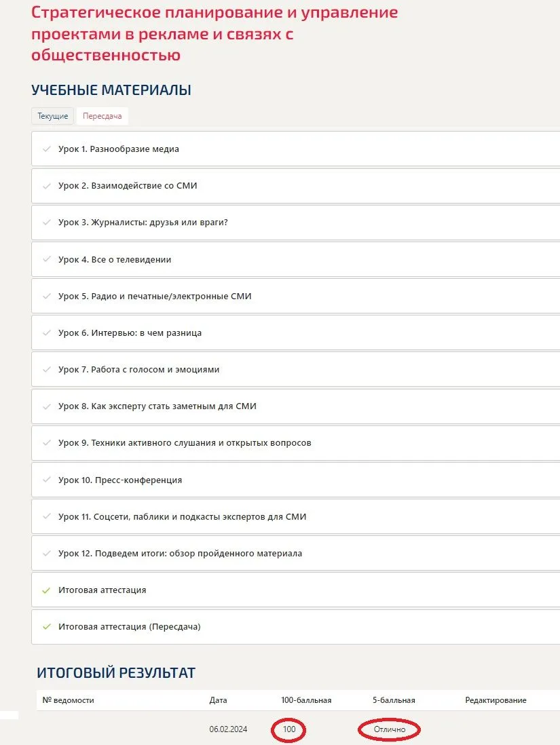Click the checkmark icon beside Урок 1
Image resolution: width=560 pixels, height=745 pixels.
click(47, 149)
